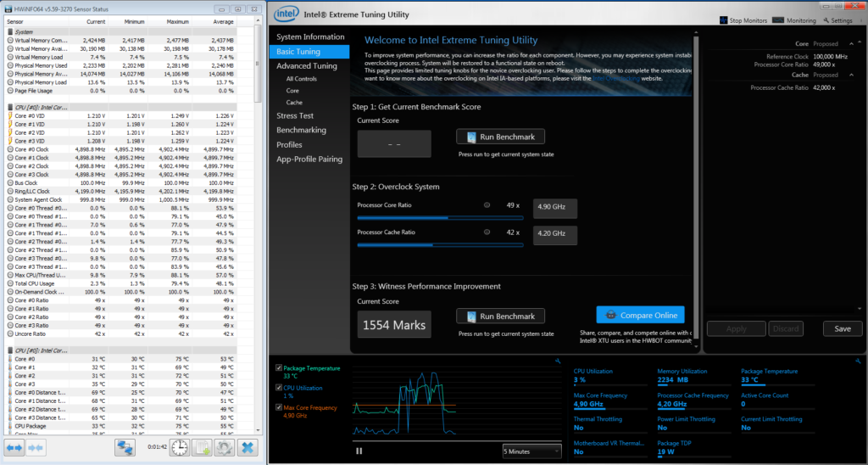This screenshot has width=868, height=465.
Task: Open HWiNFO sensor settings gear icon
Action: [224, 447]
